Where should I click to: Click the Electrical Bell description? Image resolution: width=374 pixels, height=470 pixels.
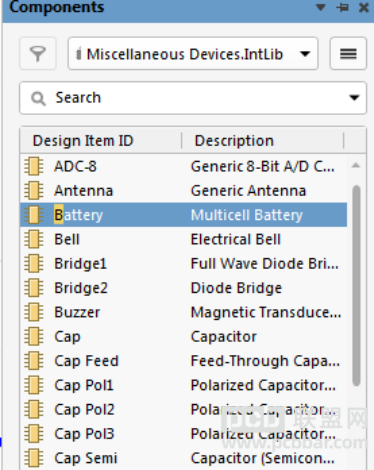click(x=236, y=239)
